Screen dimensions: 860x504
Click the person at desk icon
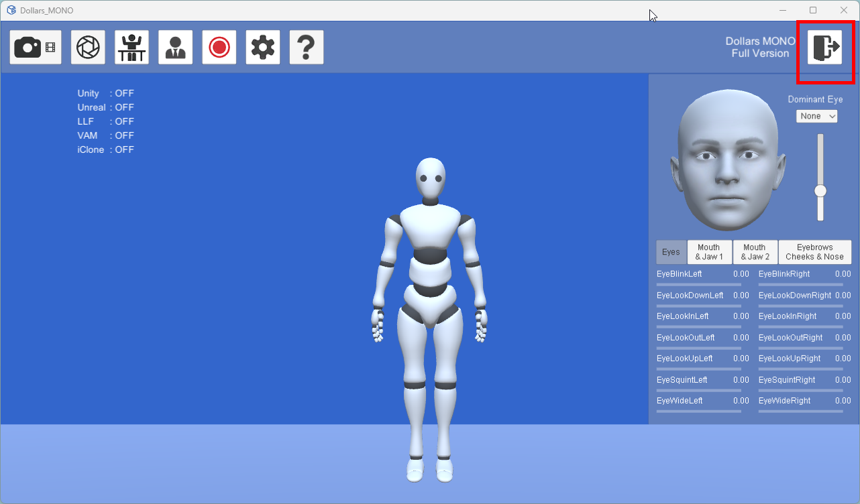coord(131,48)
